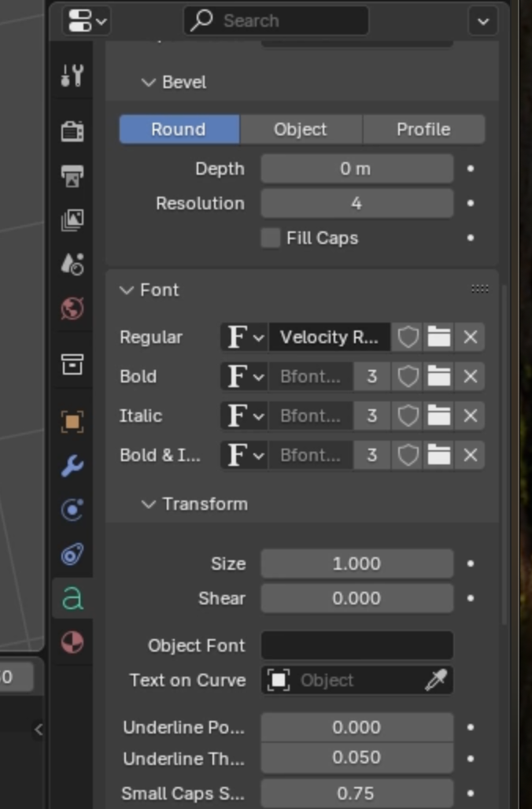Click the Size value field 1.000
This screenshot has height=809, width=532.
click(357, 563)
